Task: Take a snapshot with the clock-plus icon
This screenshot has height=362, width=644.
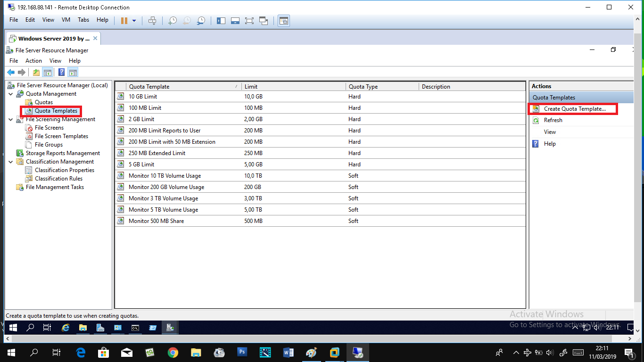Action: (x=173, y=20)
